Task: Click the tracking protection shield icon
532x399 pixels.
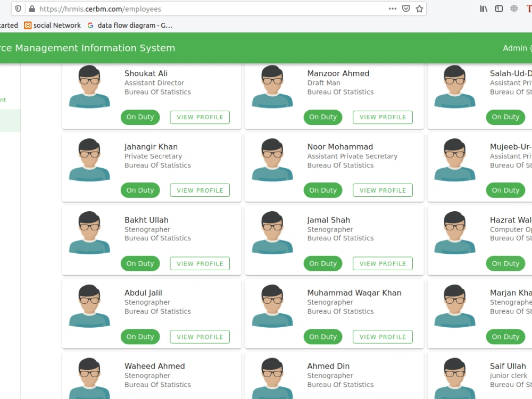Action: pyautogui.click(x=18, y=9)
